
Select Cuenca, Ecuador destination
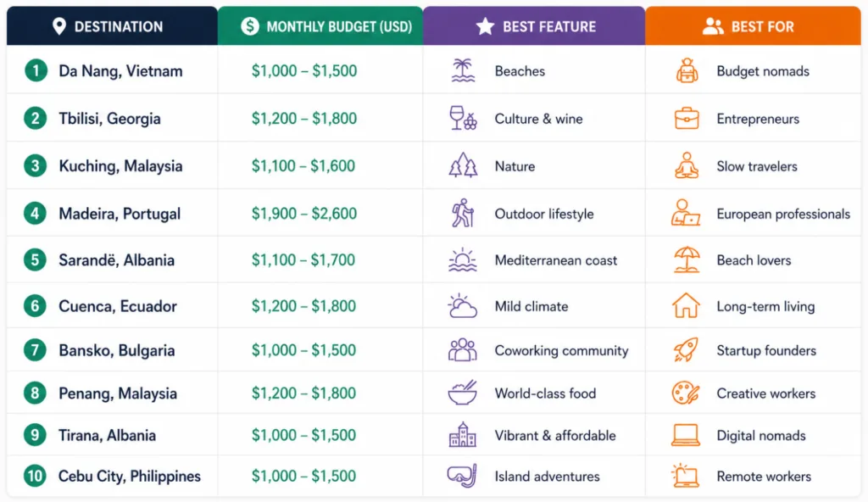(118, 306)
